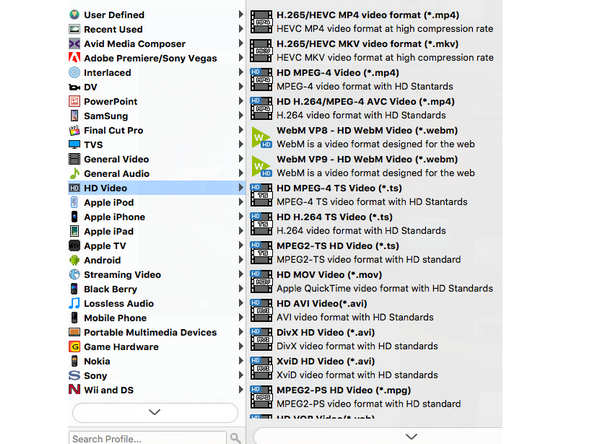Screen dimensions: 600x444
Task: Expand the Nokia submenu arrow
Action: click(240, 361)
